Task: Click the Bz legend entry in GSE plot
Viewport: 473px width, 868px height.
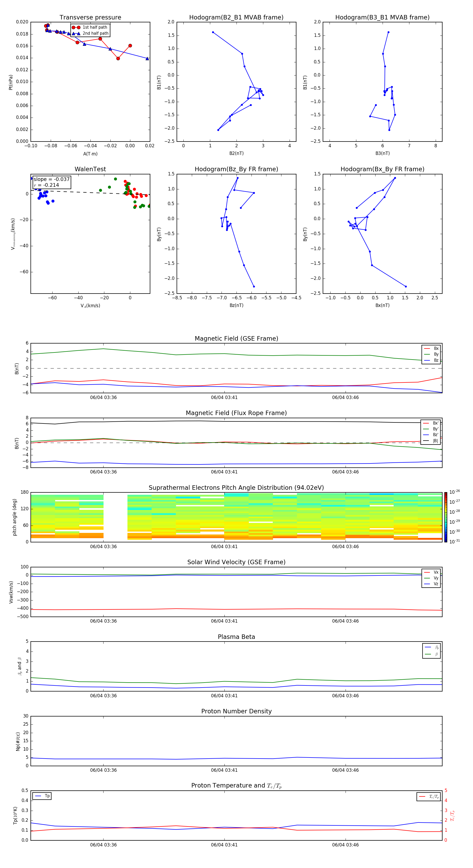Action: (431, 361)
